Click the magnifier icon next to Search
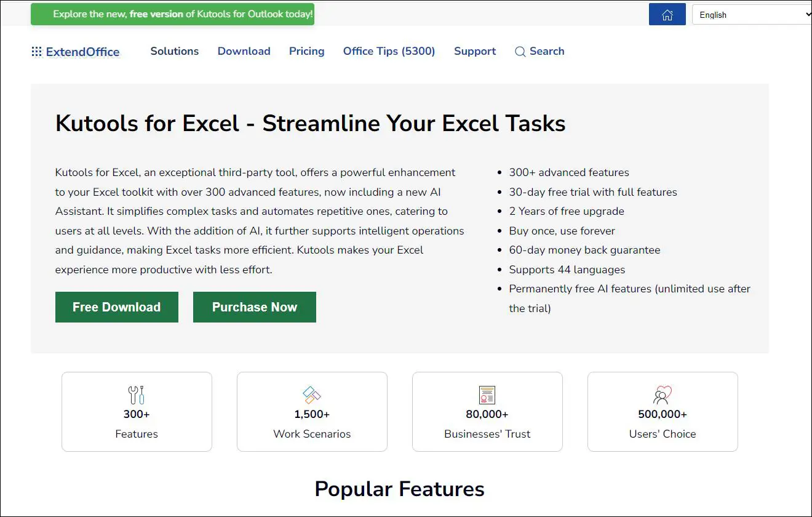This screenshot has height=517, width=812. (520, 52)
